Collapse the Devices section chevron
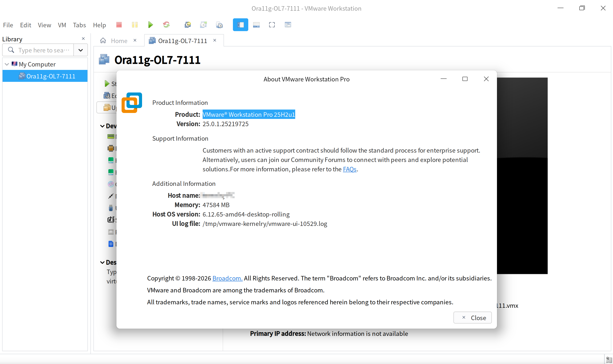Viewport: 613px width, 364px height. [102, 126]
